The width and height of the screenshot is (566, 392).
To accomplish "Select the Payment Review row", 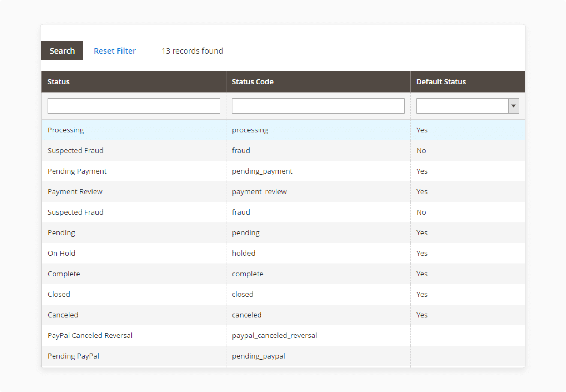I will pyautogui.click(x=283, y=192).
